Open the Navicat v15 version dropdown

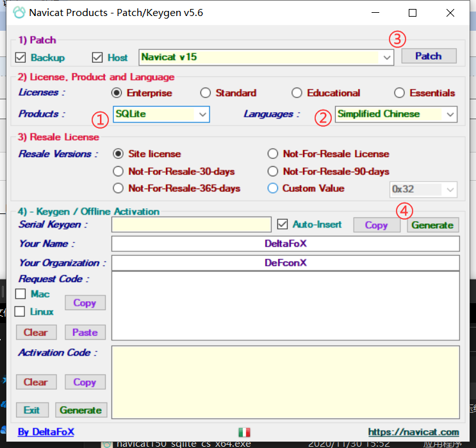point(267,57)
